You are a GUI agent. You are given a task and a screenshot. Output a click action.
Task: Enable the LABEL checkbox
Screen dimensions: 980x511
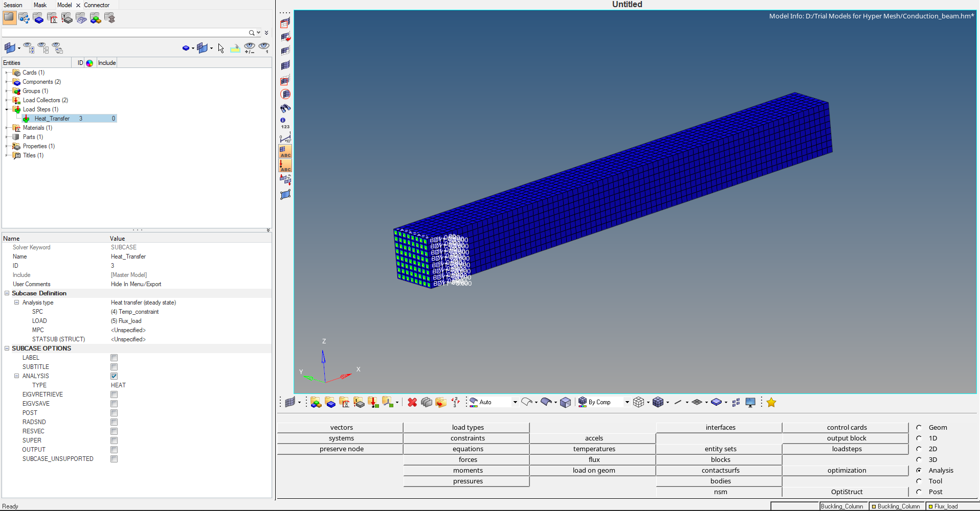[x=114, y=358]
